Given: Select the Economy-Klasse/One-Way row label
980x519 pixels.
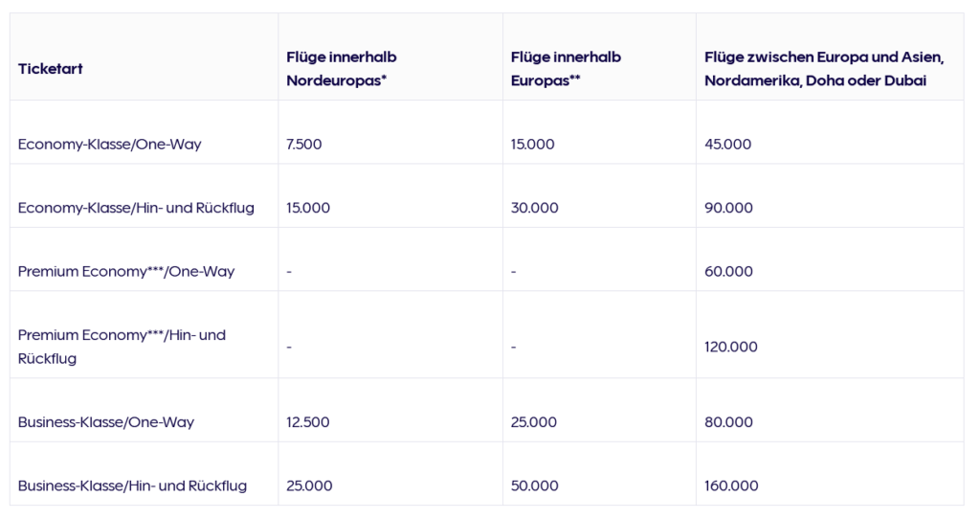Looking at the screenshot, I should click(x=110, y=145).
